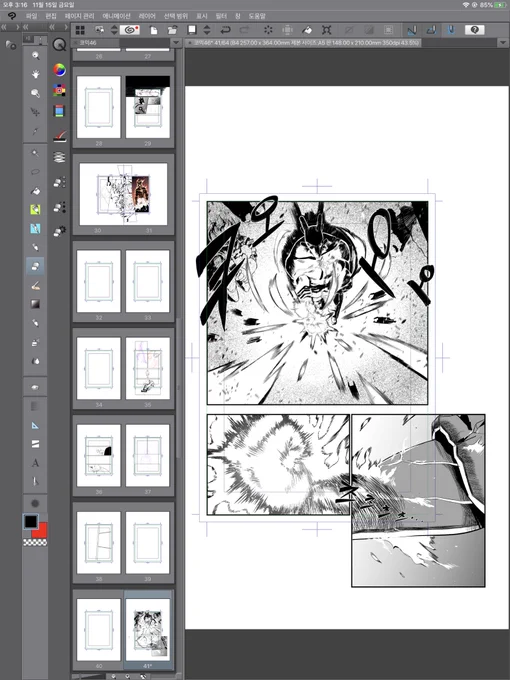Open the 파일 menu
Screen dimensions: 510x680
point(32,16)
